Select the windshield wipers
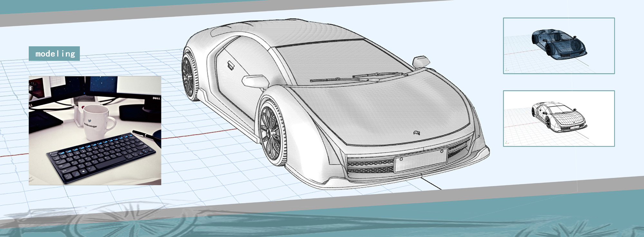 (x=357, y=77)
